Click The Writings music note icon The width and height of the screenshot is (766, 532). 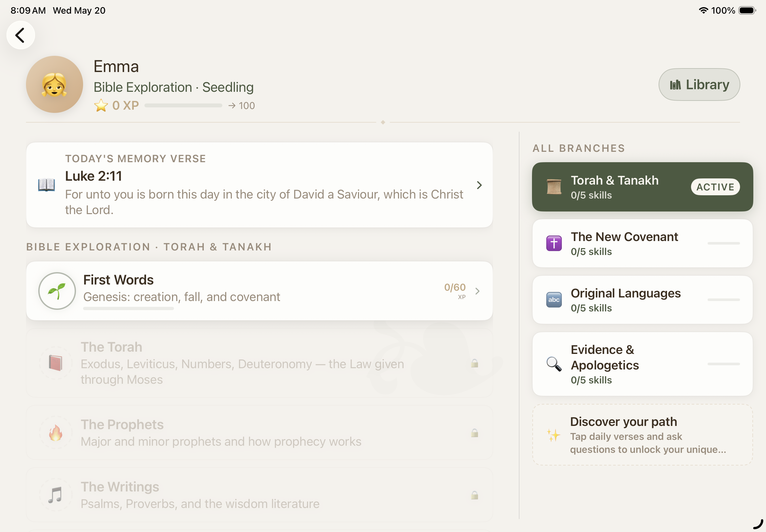56,495
